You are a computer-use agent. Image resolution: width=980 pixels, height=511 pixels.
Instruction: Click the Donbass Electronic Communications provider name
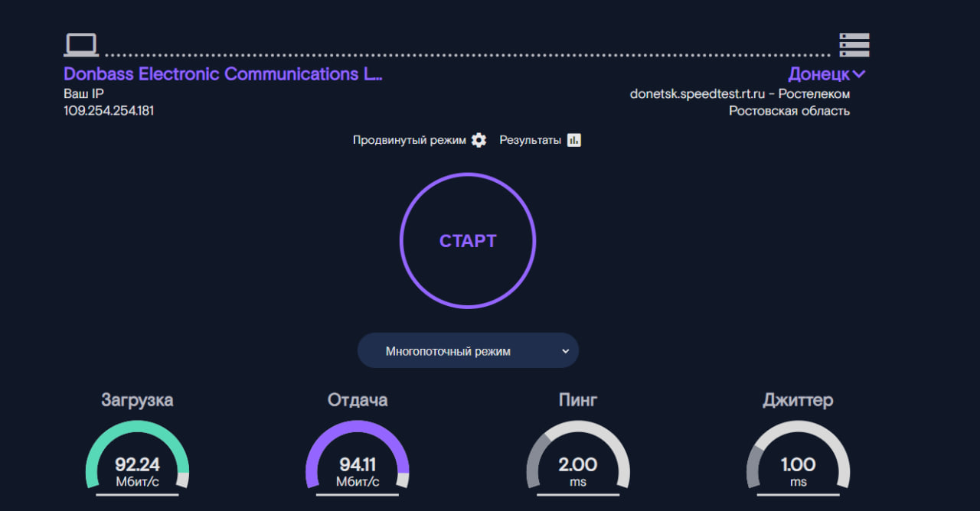tap(223, 74)
